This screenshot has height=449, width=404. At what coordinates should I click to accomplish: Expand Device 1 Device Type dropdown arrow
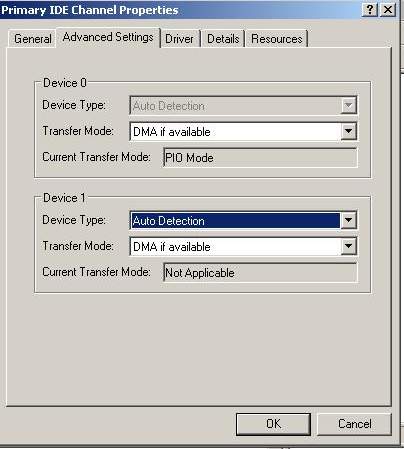click(x=348, y=220)
